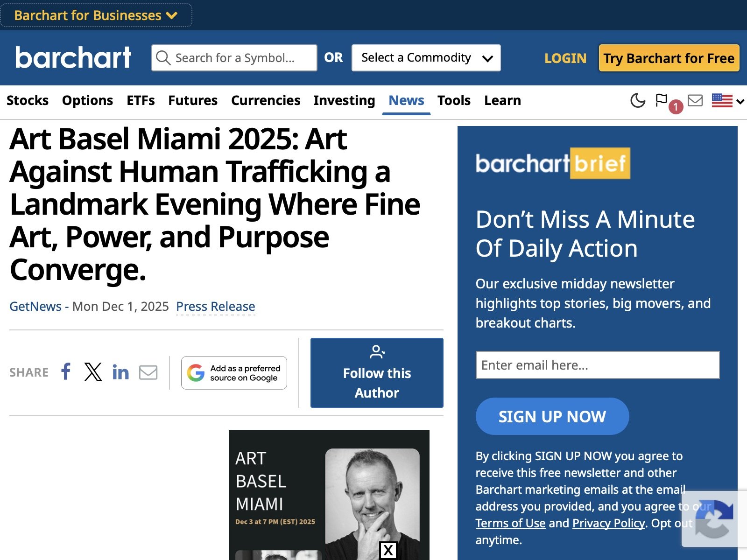Viewport: 747px width, 560px height.
Task: Toggle dark mode with the moon icon
Action: click(x=638, y=100)
